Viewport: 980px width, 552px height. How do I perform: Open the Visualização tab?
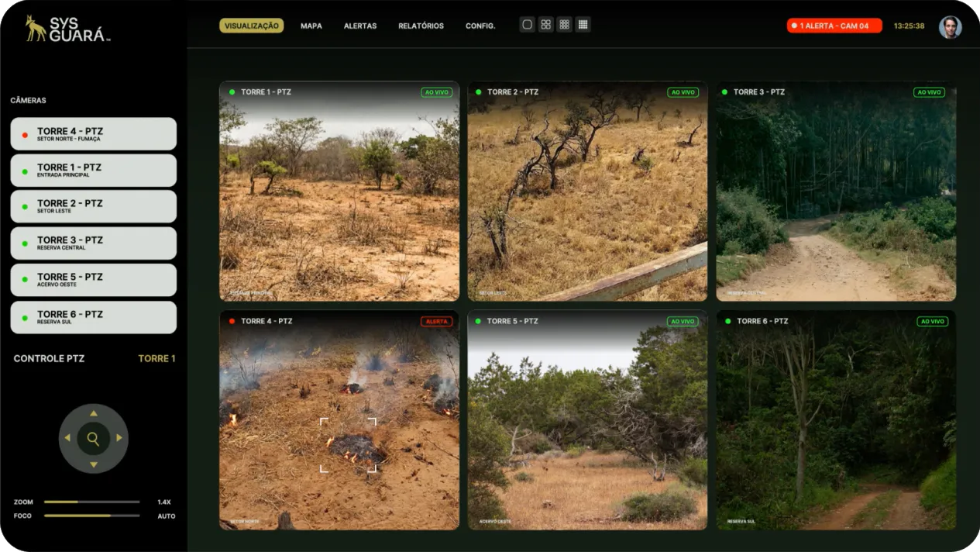251,26
